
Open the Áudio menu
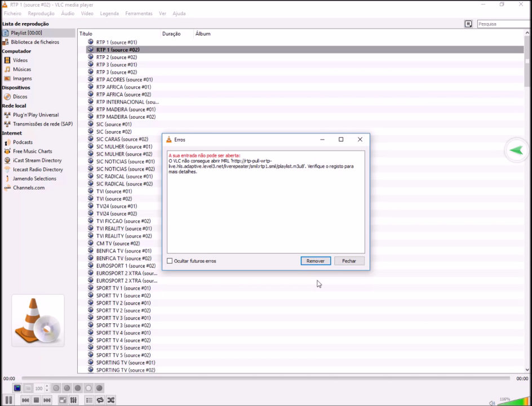(x=68, y=14)
